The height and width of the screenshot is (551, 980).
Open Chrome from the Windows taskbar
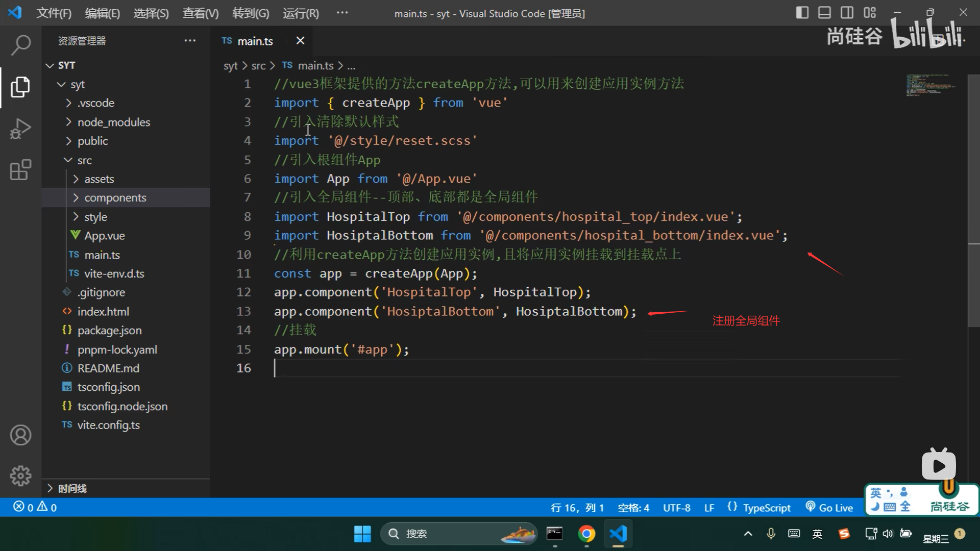[586, 534]
